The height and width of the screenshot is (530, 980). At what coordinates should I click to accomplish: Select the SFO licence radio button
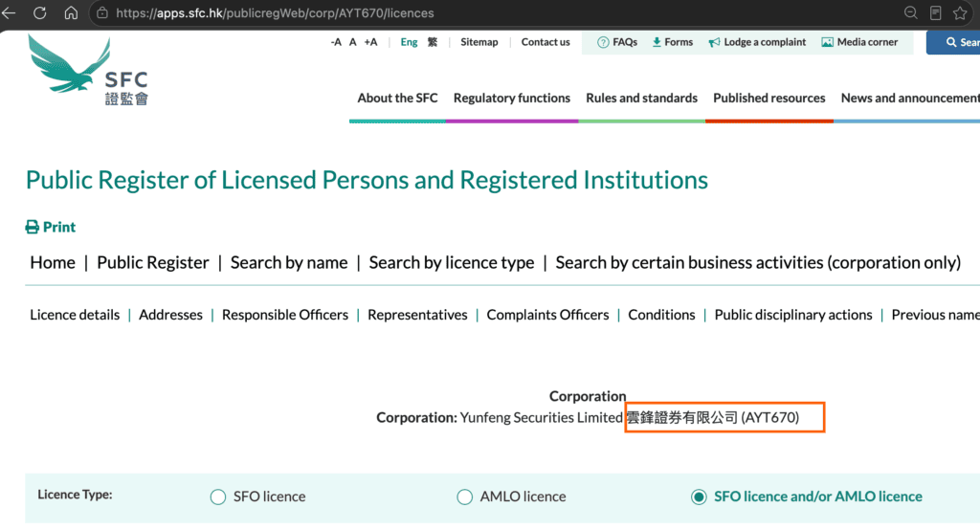(x=217, y=497)
